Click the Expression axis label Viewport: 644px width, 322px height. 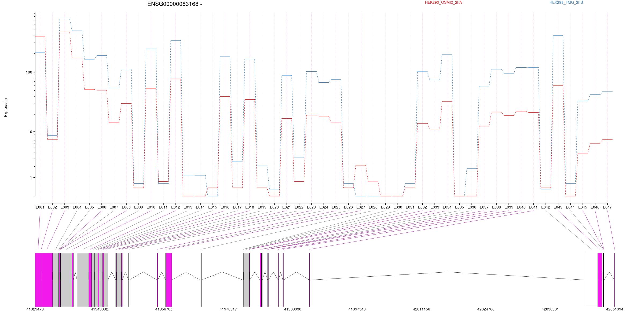(x=6, y=108)
